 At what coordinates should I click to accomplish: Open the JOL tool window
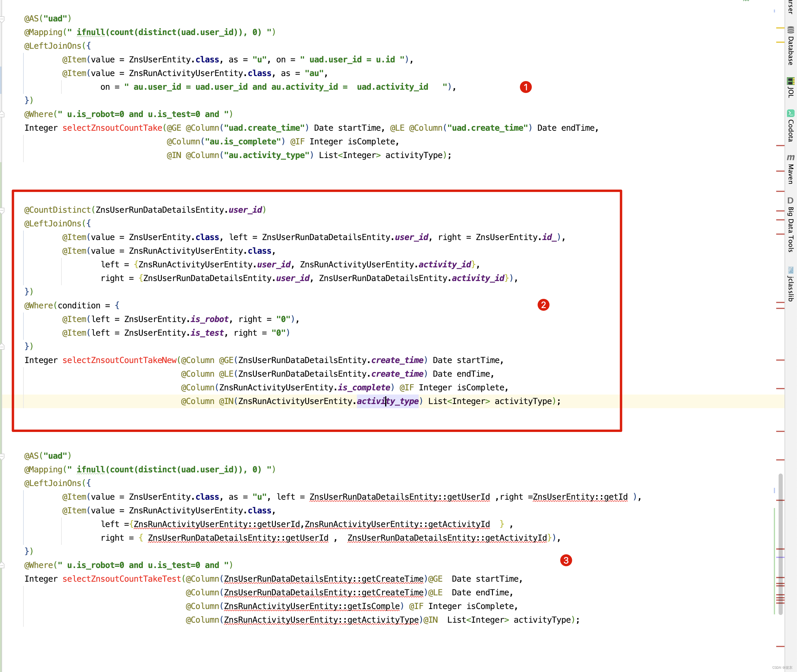[x=791, y=88]
